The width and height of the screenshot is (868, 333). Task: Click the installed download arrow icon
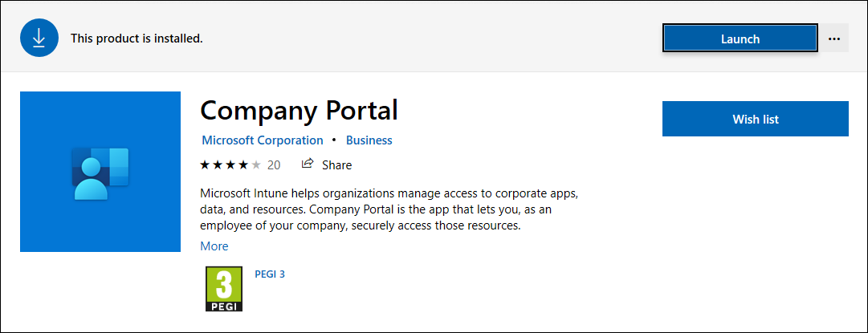(x=39, y=38)
